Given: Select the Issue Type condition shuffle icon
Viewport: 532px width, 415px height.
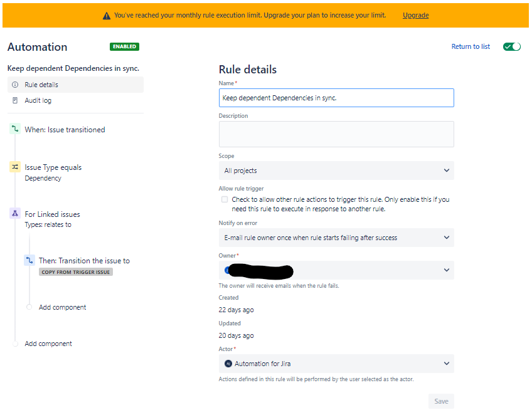Looking at the screenshot, I should (x=15, y=167).
